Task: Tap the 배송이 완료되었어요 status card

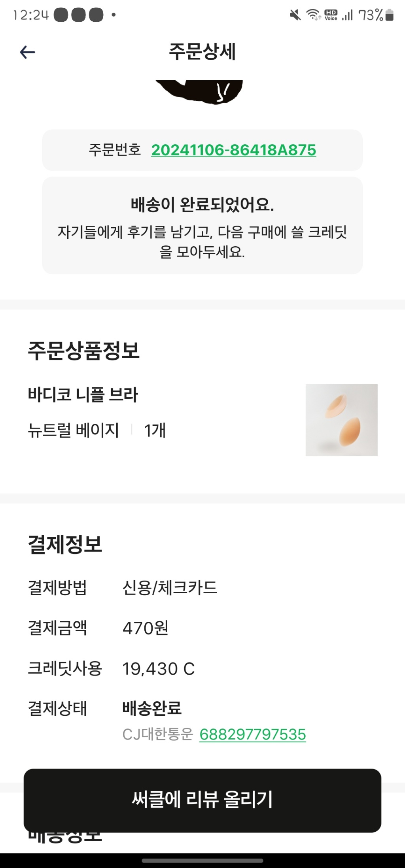Action: [202, 225]
